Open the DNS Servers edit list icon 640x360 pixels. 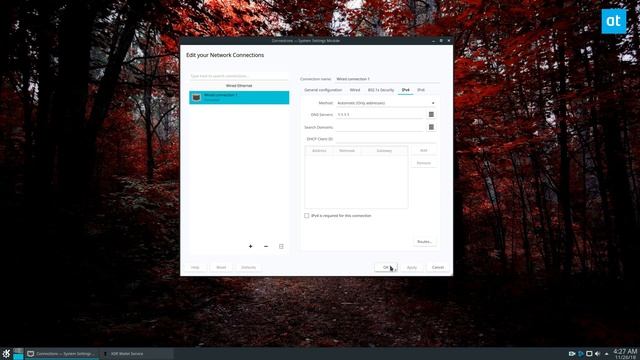(431, 115)
